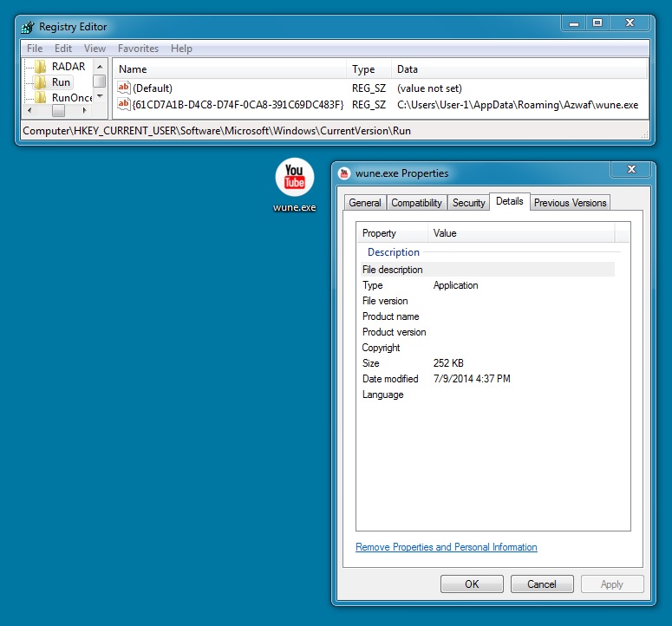Select the Run folder in registry tree

coord(53,82)
